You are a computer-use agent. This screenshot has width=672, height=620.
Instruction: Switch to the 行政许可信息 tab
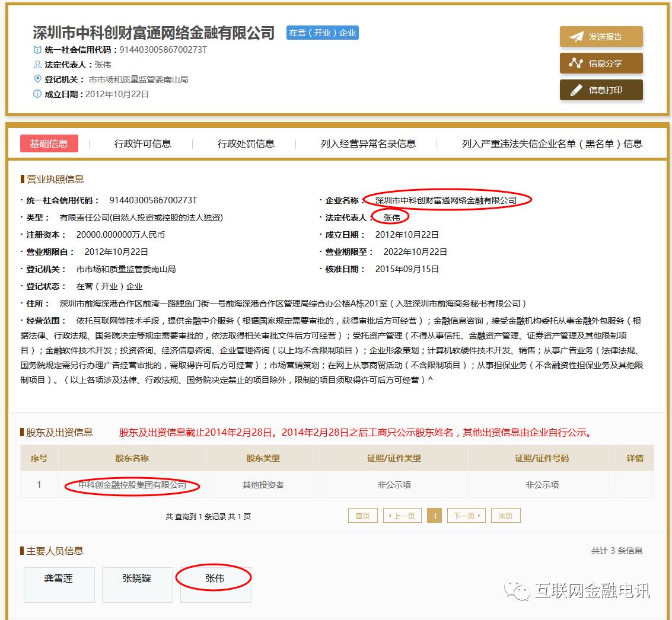tap(143, 143)
